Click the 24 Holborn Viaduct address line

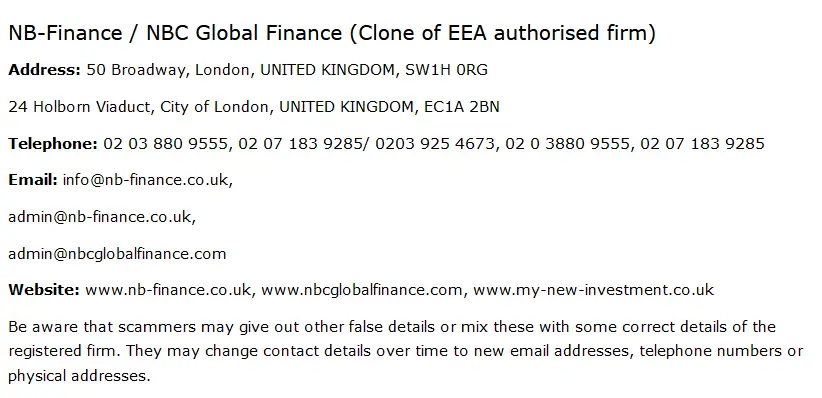click(254, 107)
